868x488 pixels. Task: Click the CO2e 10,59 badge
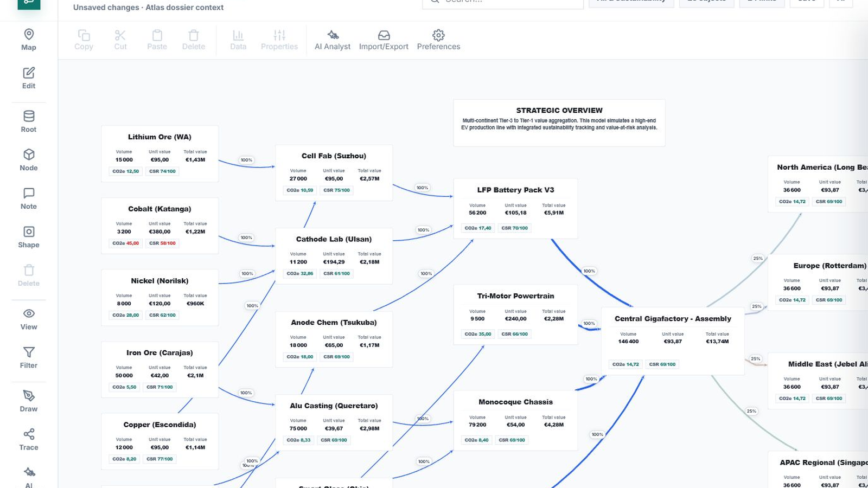pyautogui.click(x=299, y=190)
